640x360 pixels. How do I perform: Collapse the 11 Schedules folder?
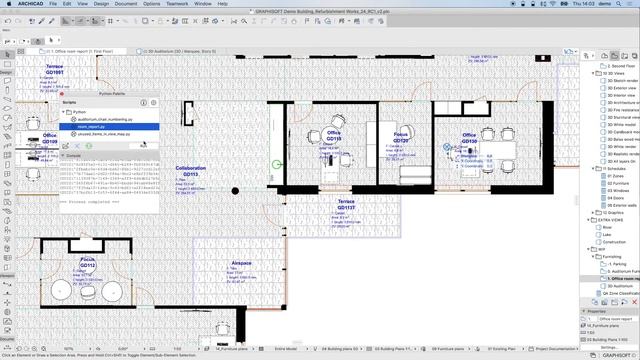[x=593, y=169]
